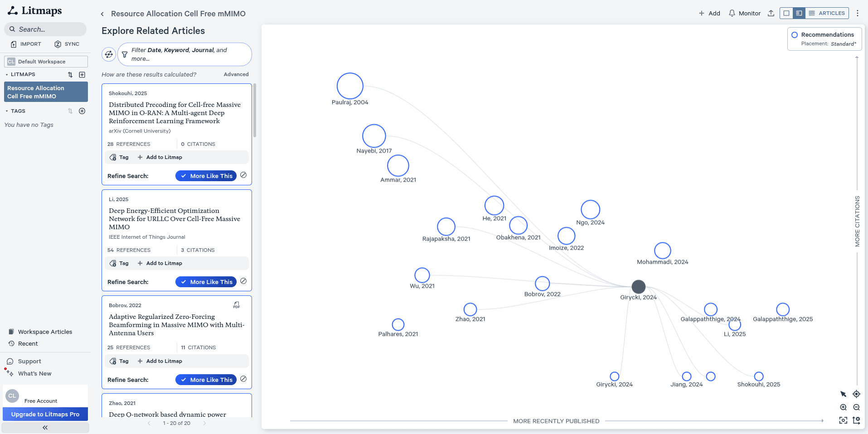
Task: Zoom out of the citation graph
Action: click(856, 407)
